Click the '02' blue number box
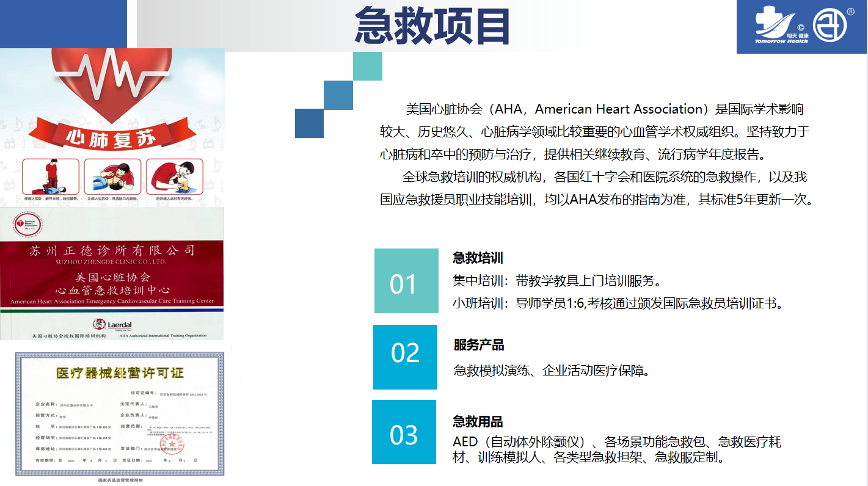868x486 pixels. pyautogui.click(x=405, y=357)
